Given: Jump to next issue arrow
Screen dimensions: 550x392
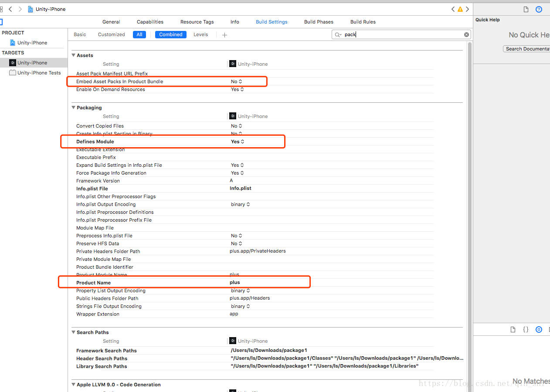Looking at the screenshot, I should [x=467, y=9].
